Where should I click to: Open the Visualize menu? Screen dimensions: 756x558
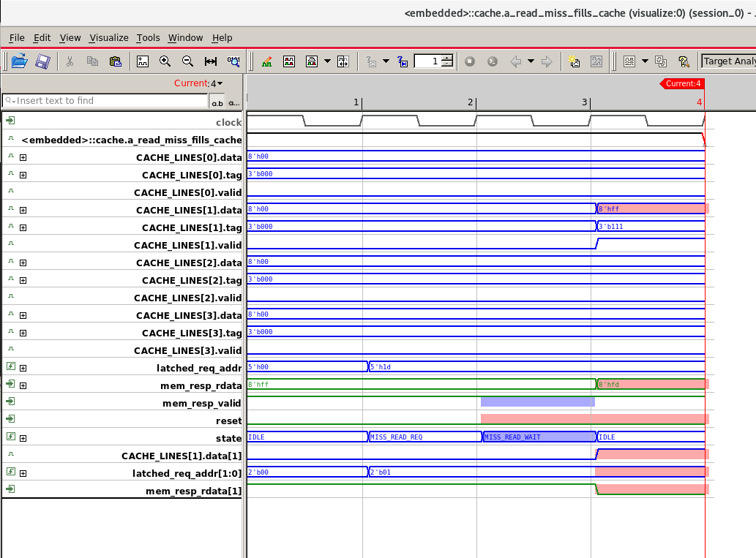pyautogui.click(x=109, y=37)
